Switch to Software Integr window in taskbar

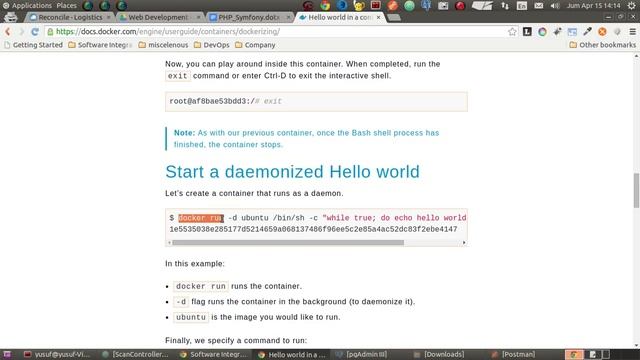point(213,354)
